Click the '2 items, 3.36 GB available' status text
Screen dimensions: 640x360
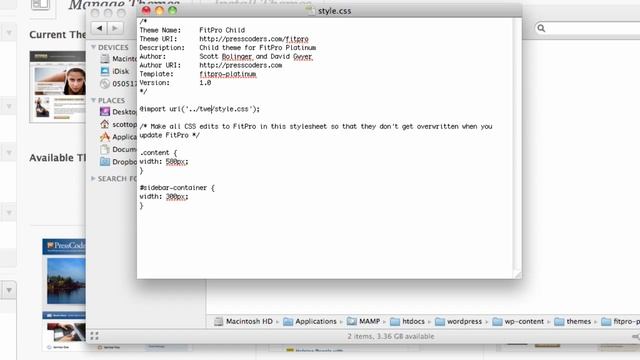391,336
